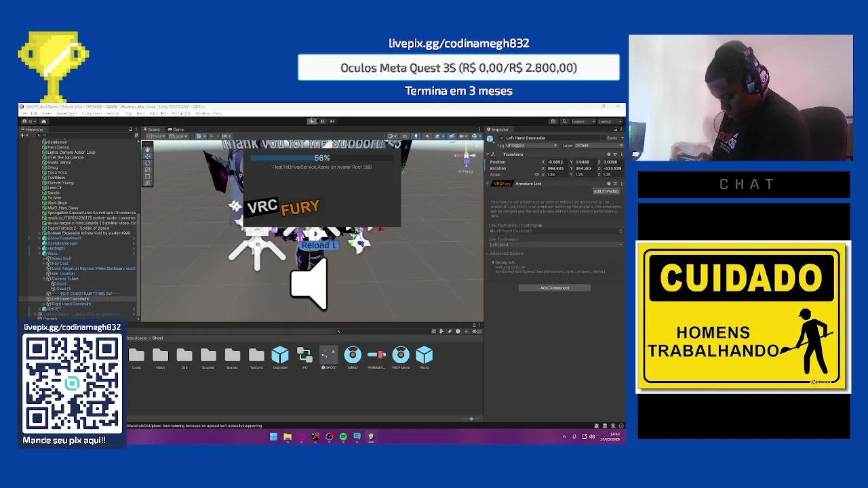Toggle scene audio in Scene toolbar

427,136
